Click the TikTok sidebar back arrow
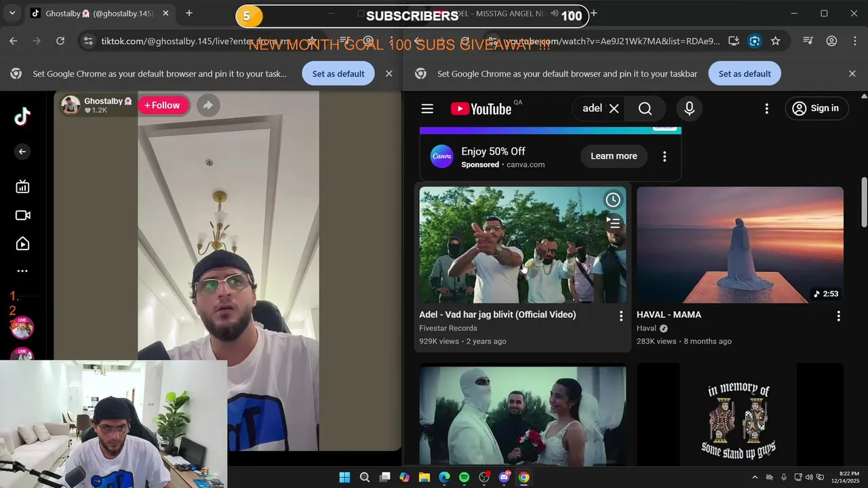 coord(22,152)
